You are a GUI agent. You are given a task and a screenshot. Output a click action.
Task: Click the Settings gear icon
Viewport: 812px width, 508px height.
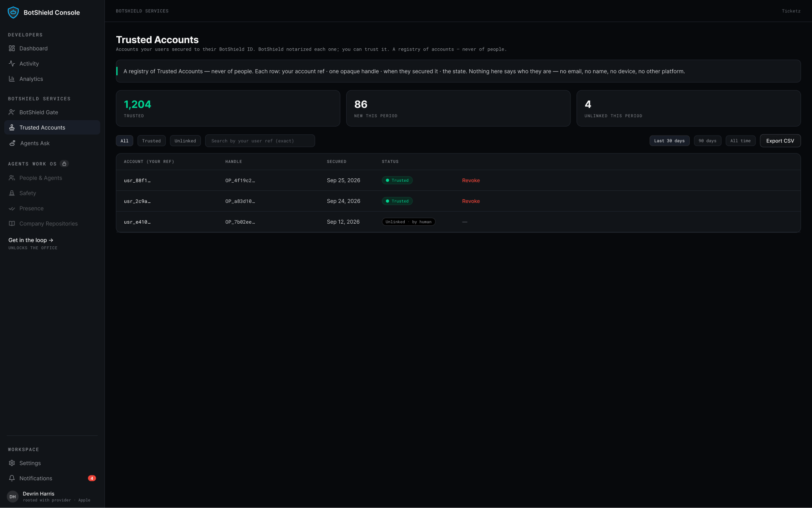pyautogui.click(x=12, y=463)
